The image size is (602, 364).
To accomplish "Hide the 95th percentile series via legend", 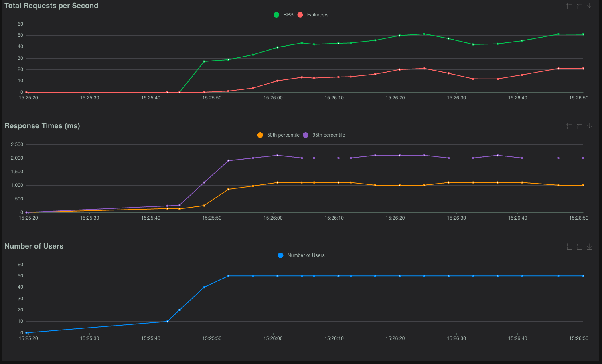I will coord(328,135).
